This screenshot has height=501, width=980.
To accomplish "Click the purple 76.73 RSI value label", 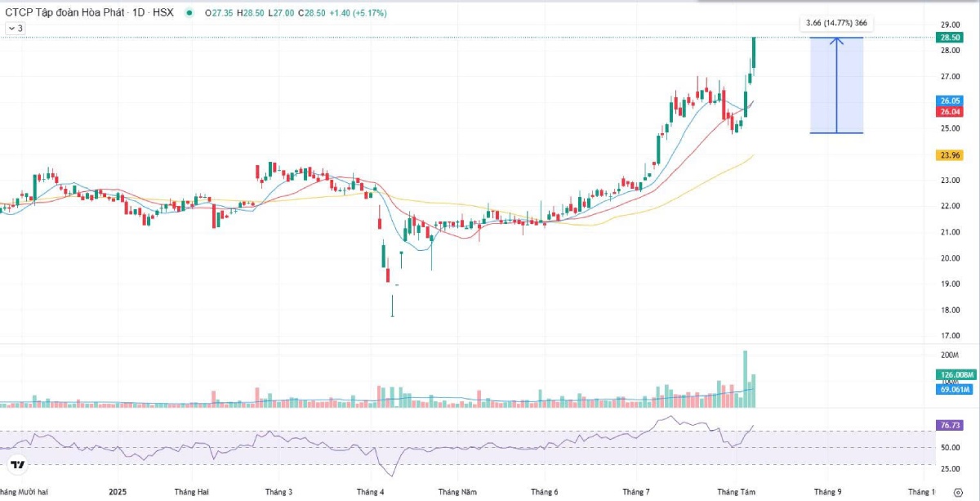I will click(x=949, y=425).
